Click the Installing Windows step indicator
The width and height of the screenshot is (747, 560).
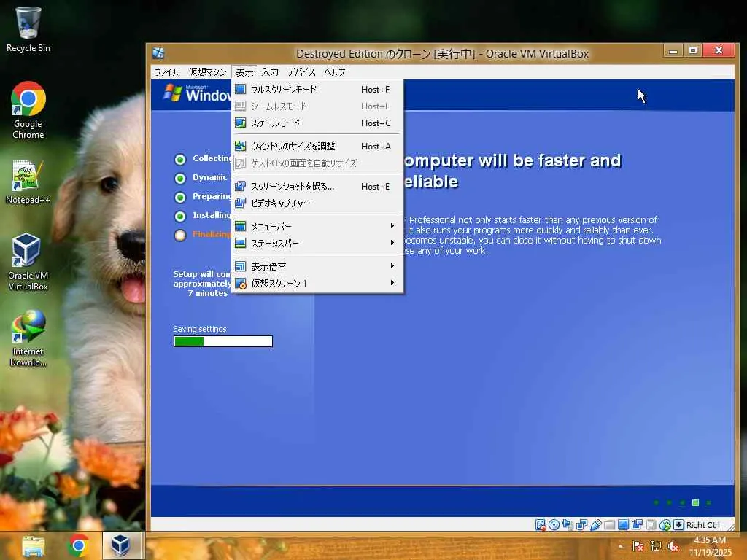click(180, 216)
